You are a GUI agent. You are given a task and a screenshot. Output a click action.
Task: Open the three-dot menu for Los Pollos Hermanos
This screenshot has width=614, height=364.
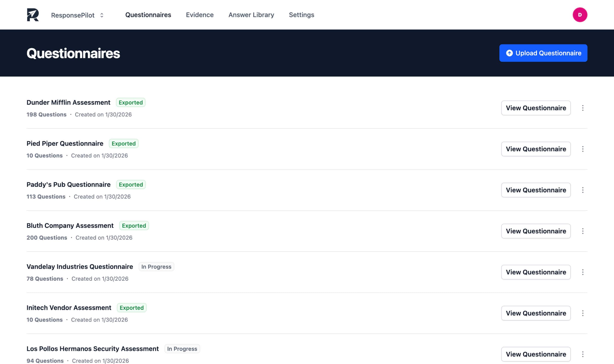583,354
